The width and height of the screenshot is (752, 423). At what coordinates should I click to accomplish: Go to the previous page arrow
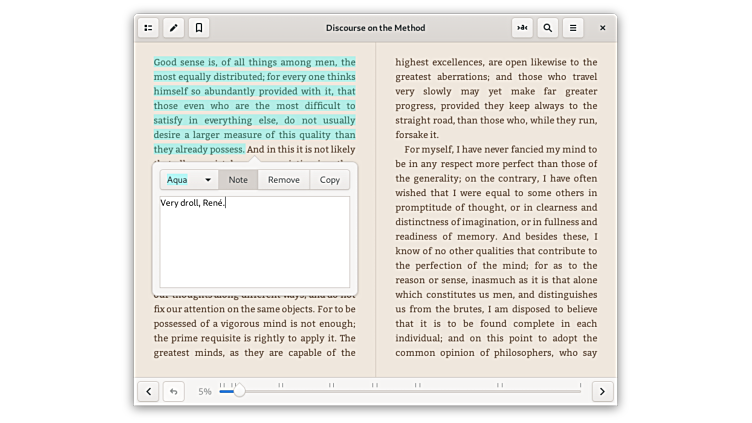click(148, 391)
